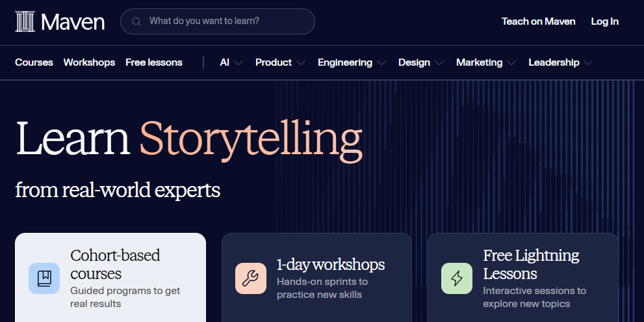Expand the Product dropdown chevron
This screenshot has width=644, height=322.
[x=301, y=63]
